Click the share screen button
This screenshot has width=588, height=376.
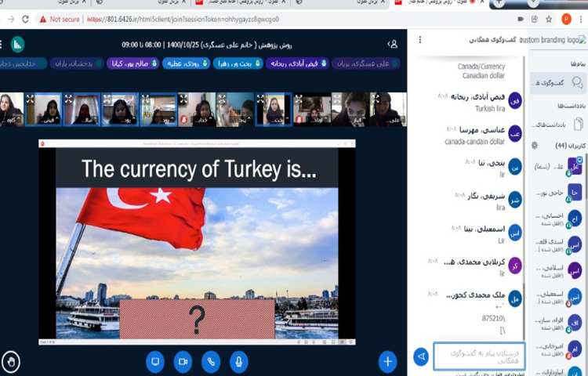click(155, 361)
